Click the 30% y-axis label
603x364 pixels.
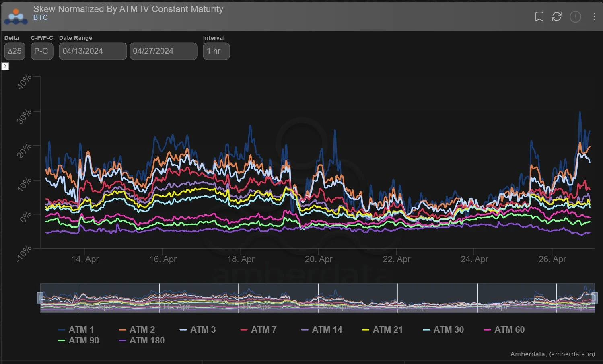(24, 117)
